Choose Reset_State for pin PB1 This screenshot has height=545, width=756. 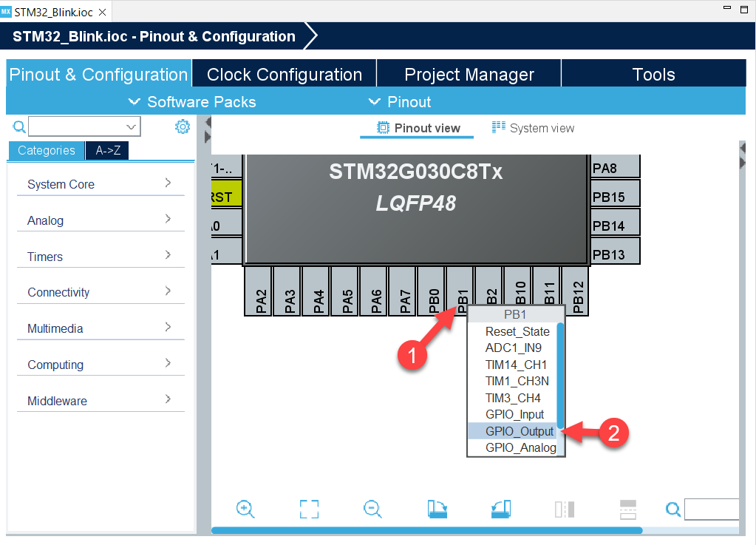click(x=513, y=331)
